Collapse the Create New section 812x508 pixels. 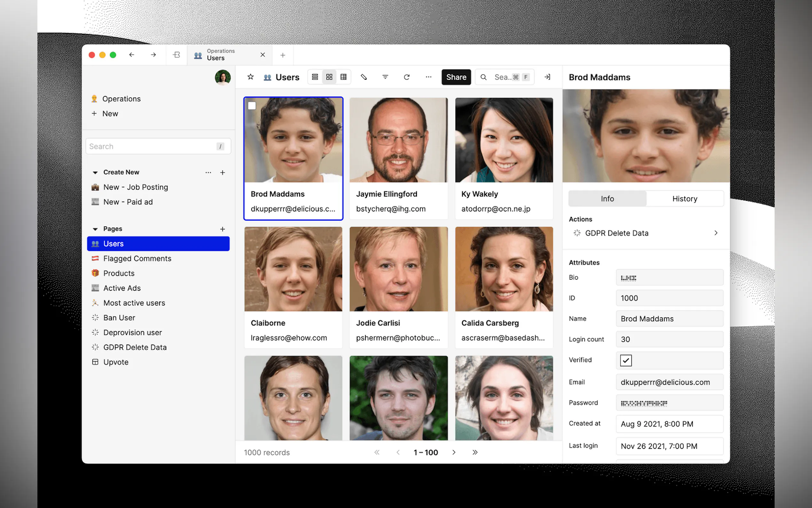coord(95,172)
